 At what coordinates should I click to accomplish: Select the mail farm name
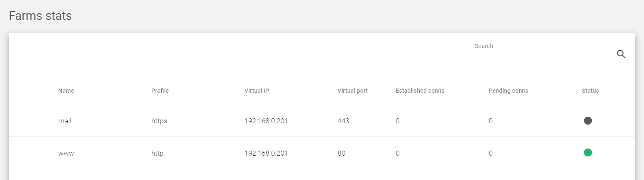click(x=65, y=121)
